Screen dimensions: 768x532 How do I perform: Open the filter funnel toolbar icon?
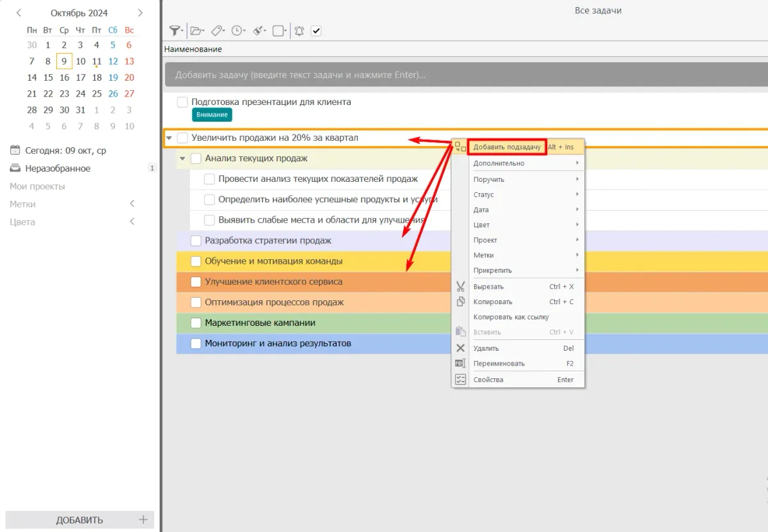[x=174, y=31]
